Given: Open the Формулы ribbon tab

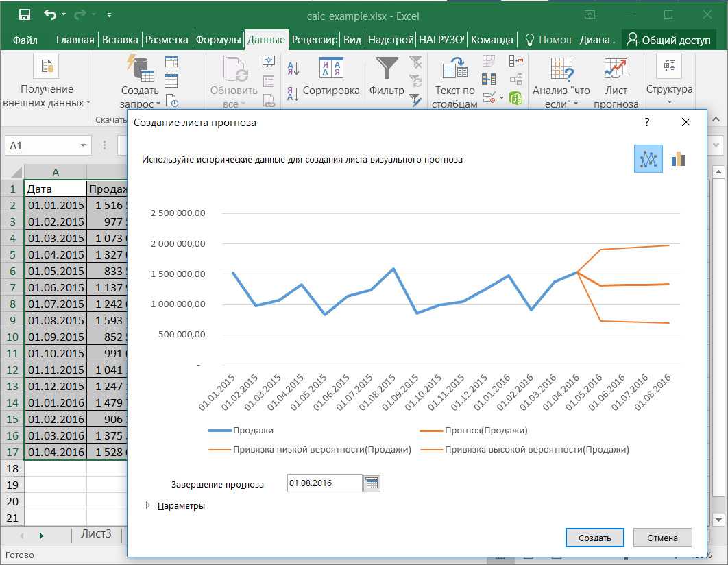Looking at the screenshot, I should [x=218, y=40].
